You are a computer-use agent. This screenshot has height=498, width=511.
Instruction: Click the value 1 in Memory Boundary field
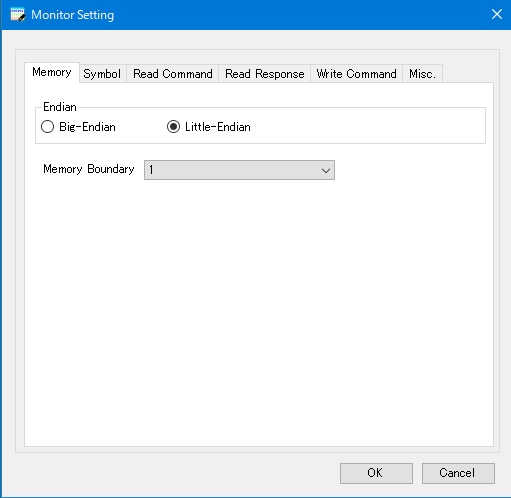coord(151,170)
